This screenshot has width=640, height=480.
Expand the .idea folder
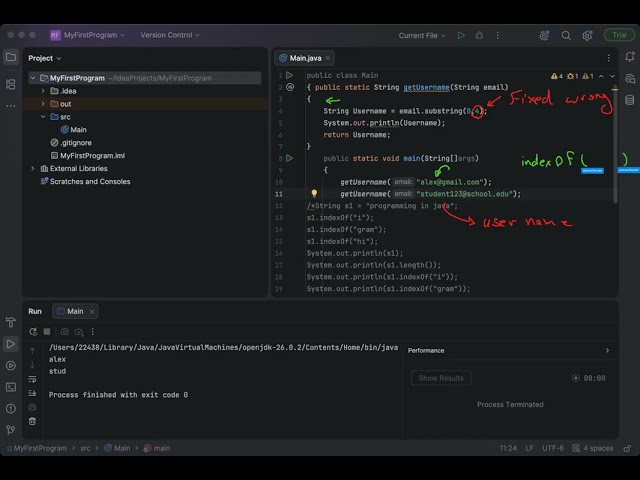tap(43, 91)
